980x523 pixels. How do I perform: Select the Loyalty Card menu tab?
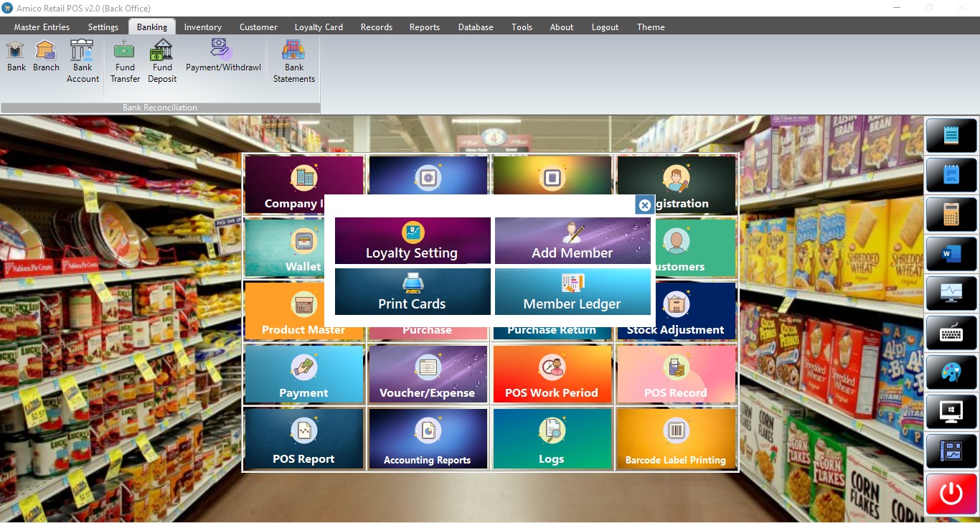pyautogui.click(x=319, y=27)
